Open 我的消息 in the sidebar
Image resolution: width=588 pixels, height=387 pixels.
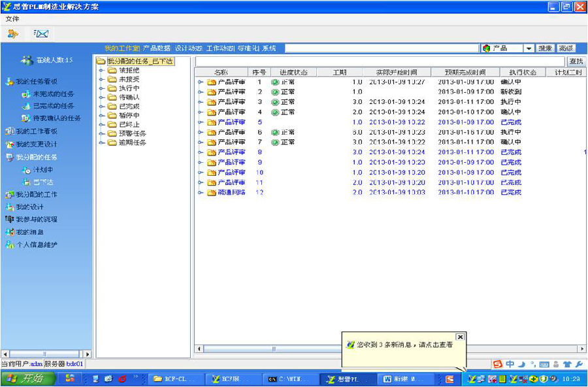(29, 232)
